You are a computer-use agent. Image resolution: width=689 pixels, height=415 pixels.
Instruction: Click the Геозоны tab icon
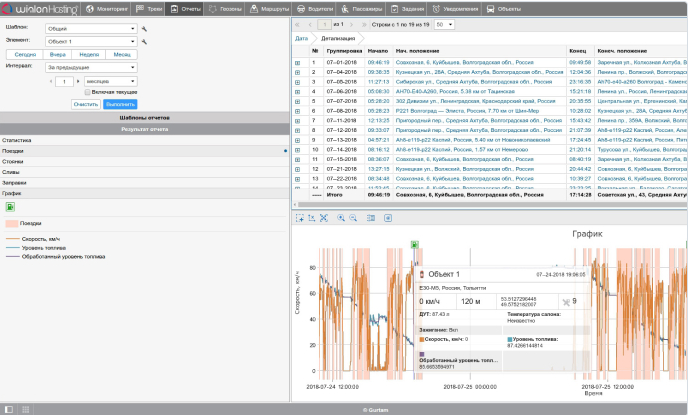(213, 7)
